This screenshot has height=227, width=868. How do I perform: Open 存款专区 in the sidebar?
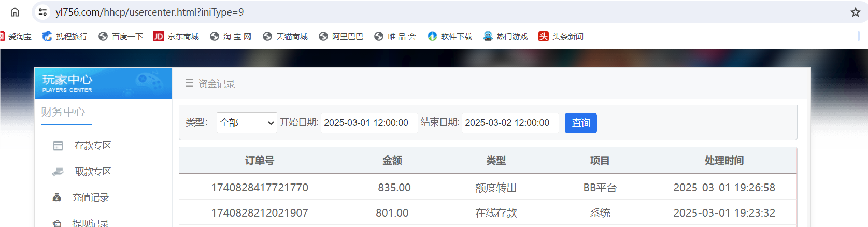(x=93, y=146)
